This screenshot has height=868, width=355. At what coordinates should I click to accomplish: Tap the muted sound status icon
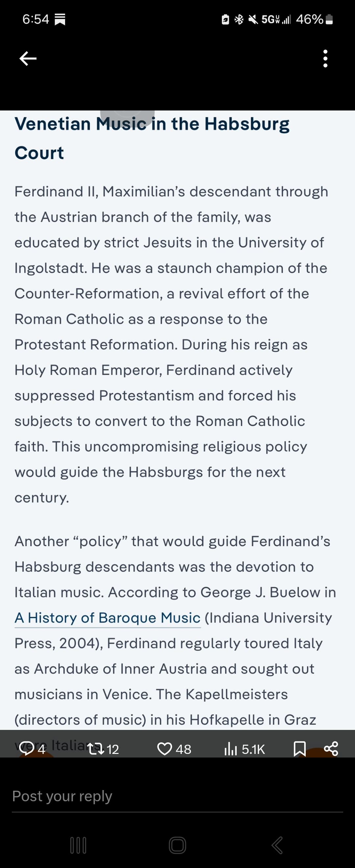(253, 19)
